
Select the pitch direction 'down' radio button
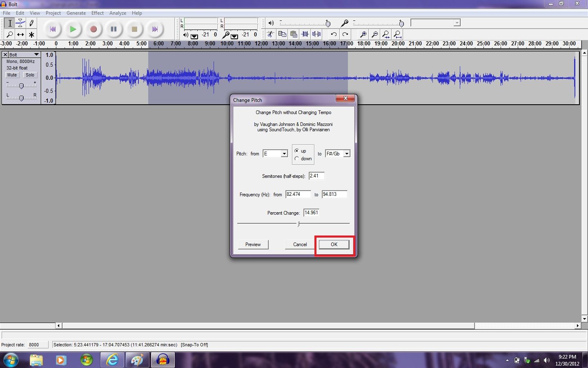[x=298, y=159]
